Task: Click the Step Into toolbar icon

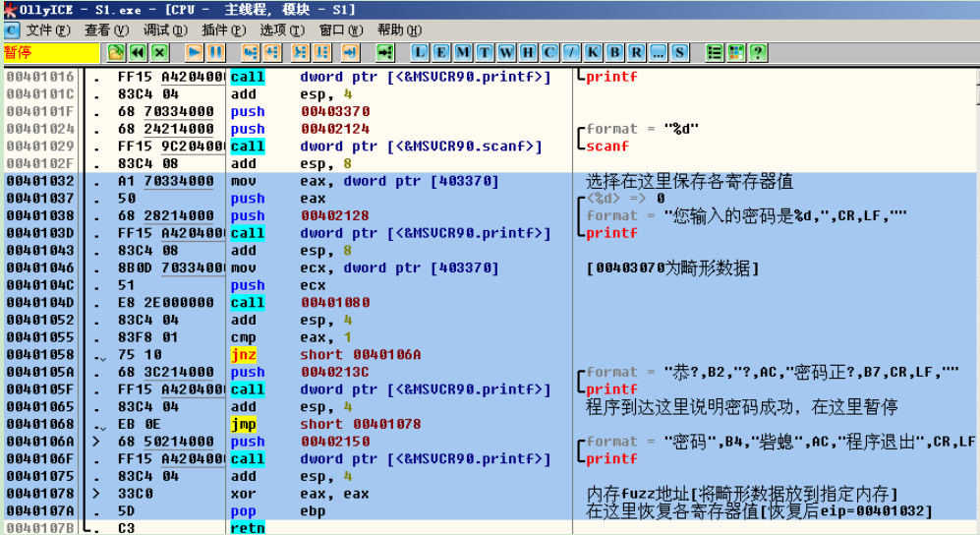Action: (x=251, y=52)
